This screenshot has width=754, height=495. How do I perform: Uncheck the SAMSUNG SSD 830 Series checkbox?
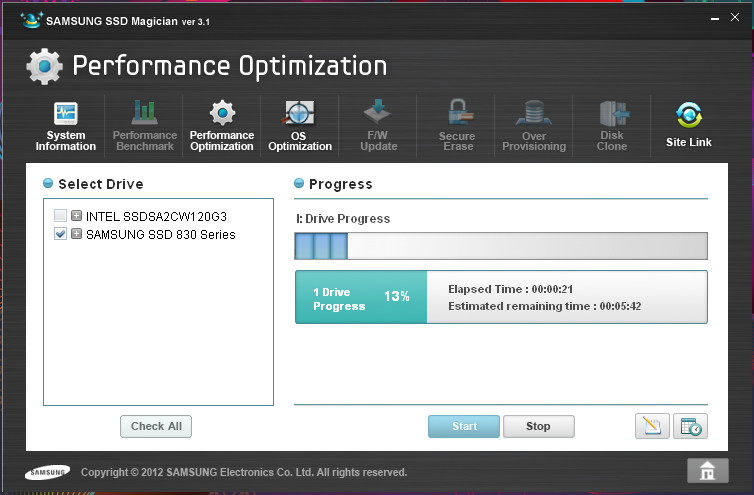click(x=61, y=234)
